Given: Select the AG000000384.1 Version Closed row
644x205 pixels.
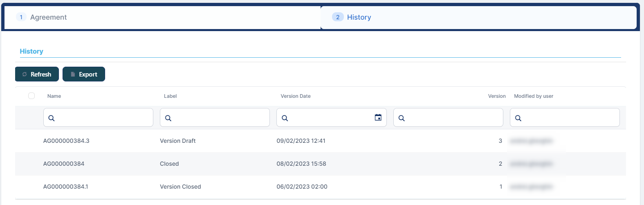Looking at the screenshot, I should 245,187.
